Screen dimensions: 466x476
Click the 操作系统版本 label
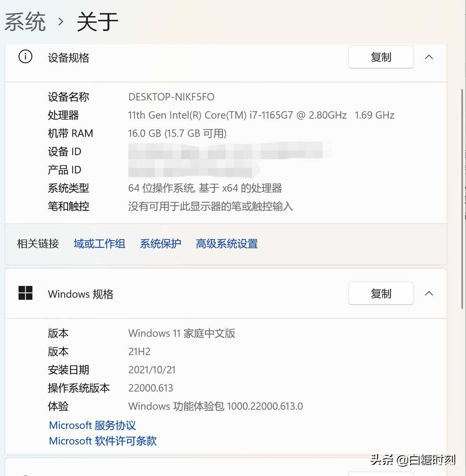79,388
